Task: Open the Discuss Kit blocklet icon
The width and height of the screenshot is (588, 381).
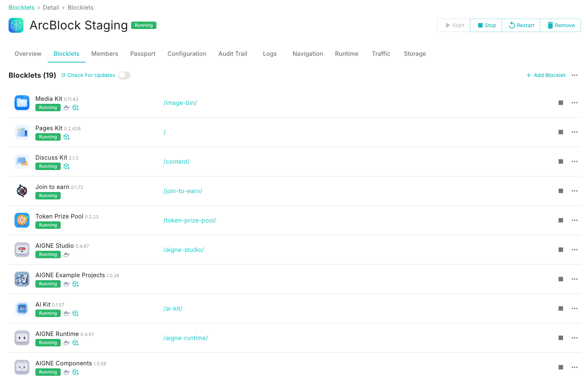Action: point(22,161)
